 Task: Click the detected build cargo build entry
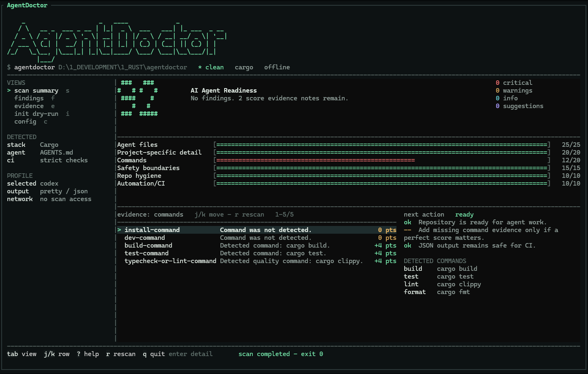click(x=441, y=269)
